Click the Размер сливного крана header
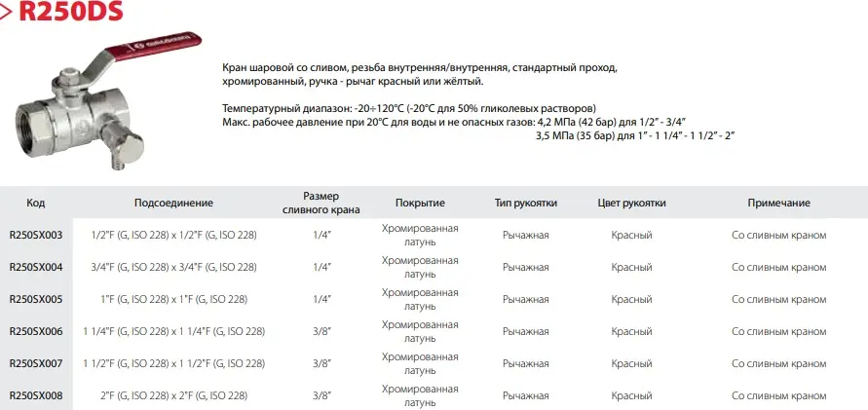This screenshot has height=410, width=868. pyautogui.click(x=321, y=203)
